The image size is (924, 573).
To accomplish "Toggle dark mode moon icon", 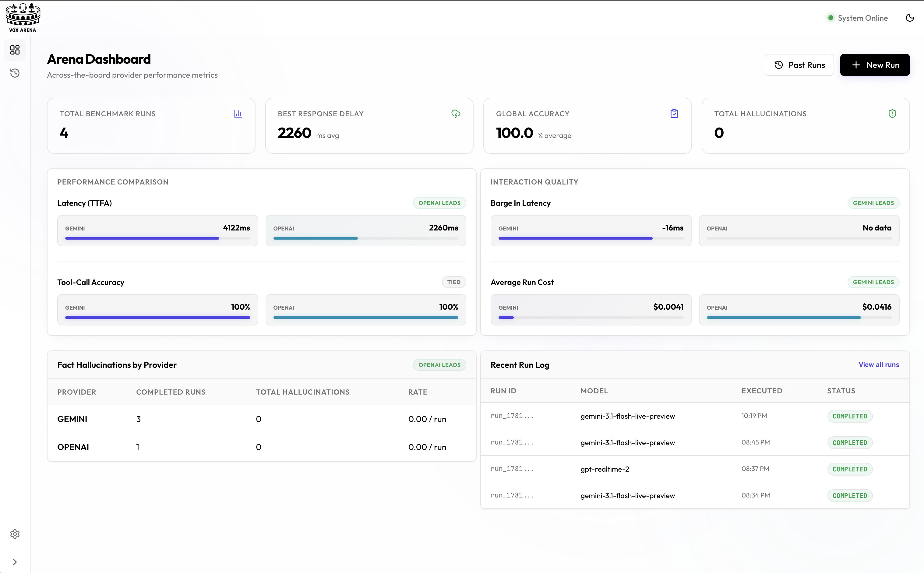I will click(910, 18).
